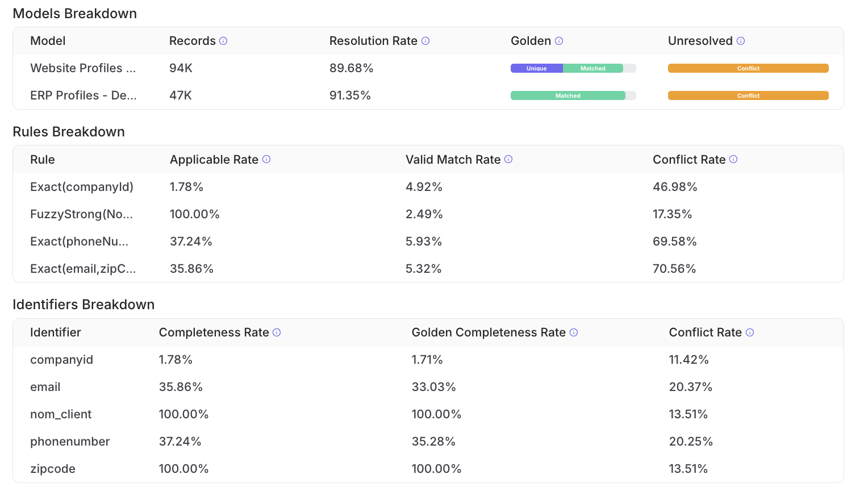Image resolution: width=868 pixels, height=499 pixels.
Task: Click the 69.58% conflict rate value
Action: point(674,242)
